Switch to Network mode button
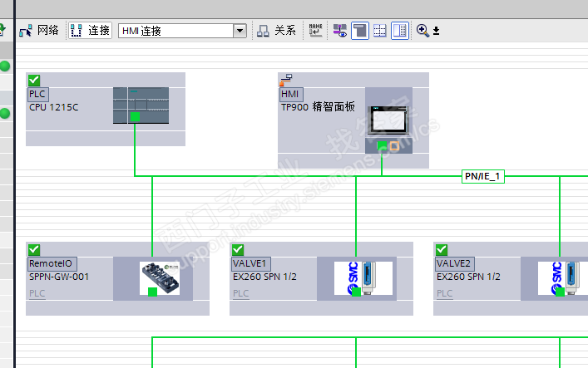588x368 pixels. point(39,31)
